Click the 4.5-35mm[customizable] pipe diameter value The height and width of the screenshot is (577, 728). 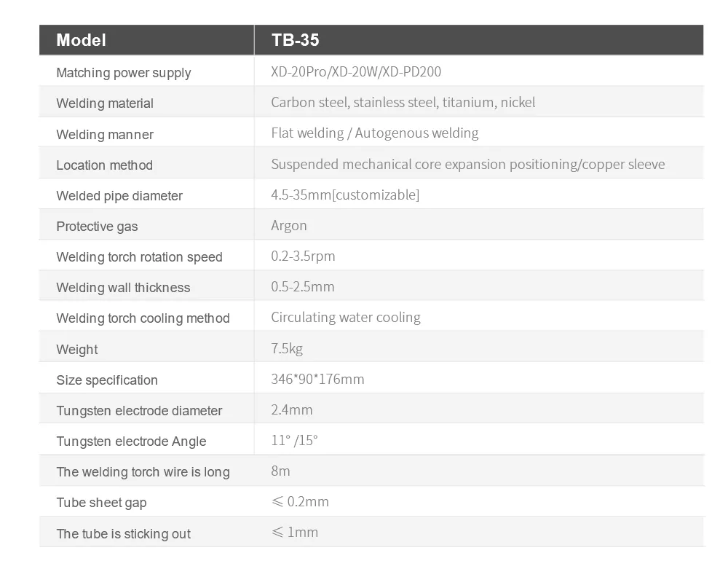click(345, 195)
